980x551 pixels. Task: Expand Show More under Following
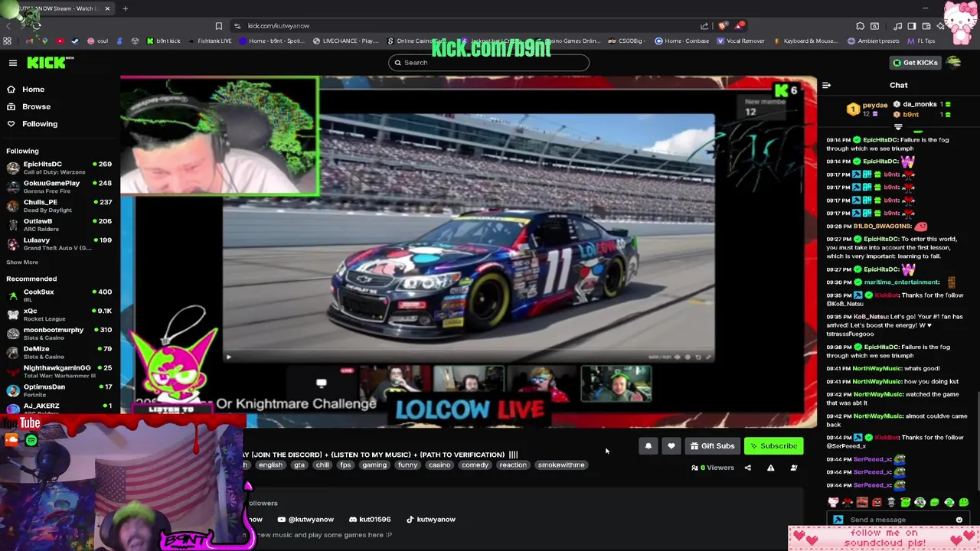pyautogui.click(x=22, y=262)
